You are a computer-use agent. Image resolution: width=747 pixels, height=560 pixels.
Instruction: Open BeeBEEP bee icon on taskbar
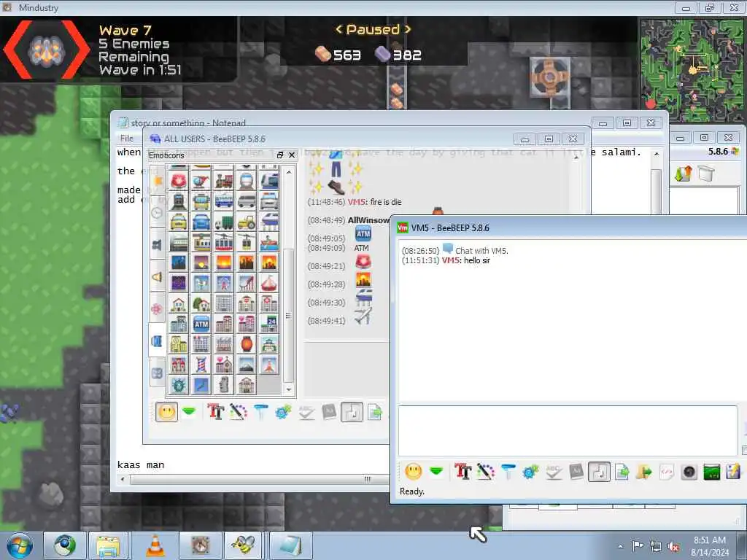pyautogui.click(x=244, y=545)
